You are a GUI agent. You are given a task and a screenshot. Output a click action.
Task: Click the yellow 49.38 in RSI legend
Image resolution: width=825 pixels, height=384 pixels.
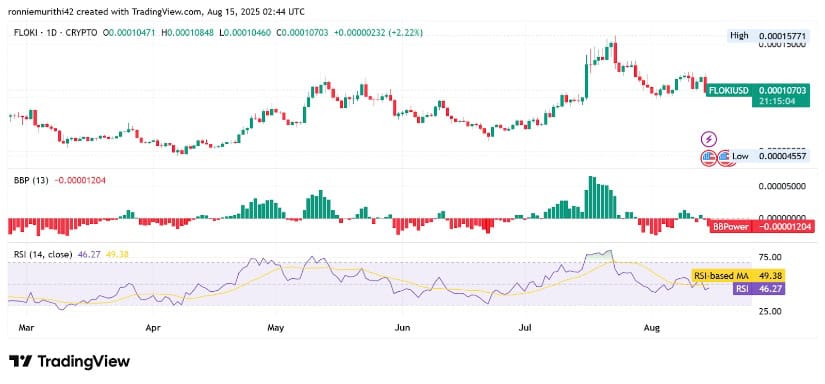[x=117, y=255]
